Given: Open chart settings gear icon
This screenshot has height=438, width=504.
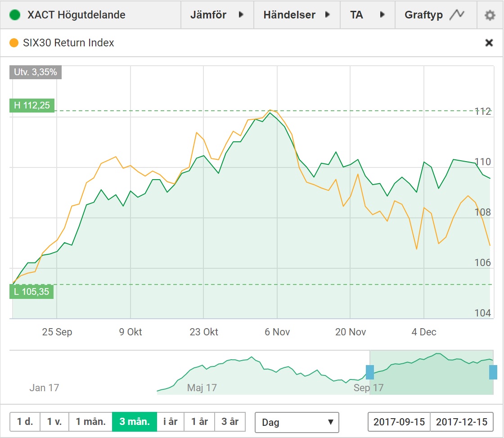Looking at the screenshot, I should pos(490,15).
